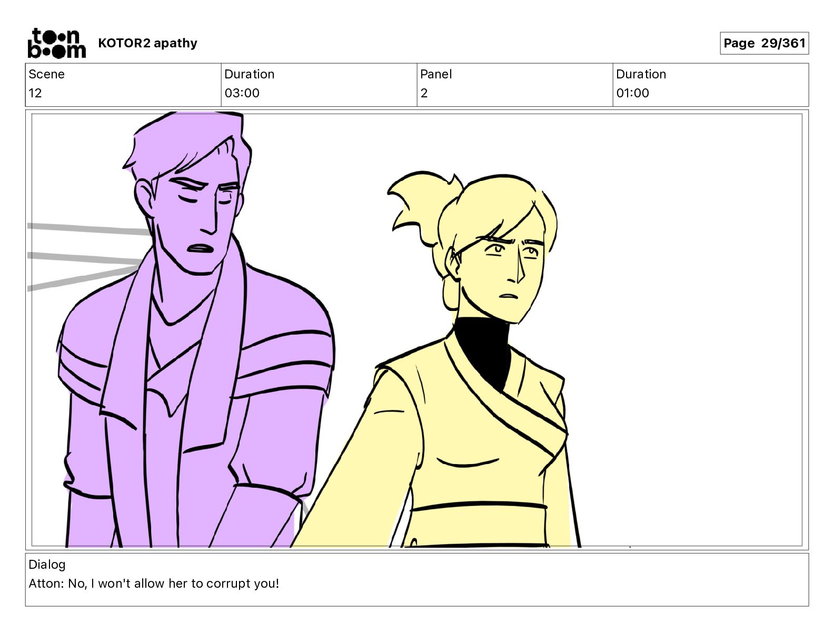Select scene duration value '03:00'

point(242,93)
